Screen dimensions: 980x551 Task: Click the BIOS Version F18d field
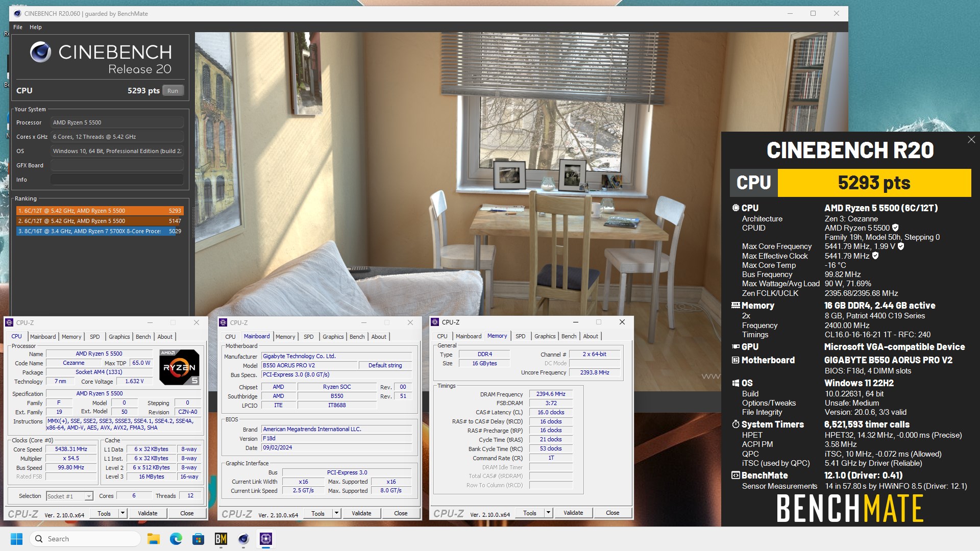(337, 438)
